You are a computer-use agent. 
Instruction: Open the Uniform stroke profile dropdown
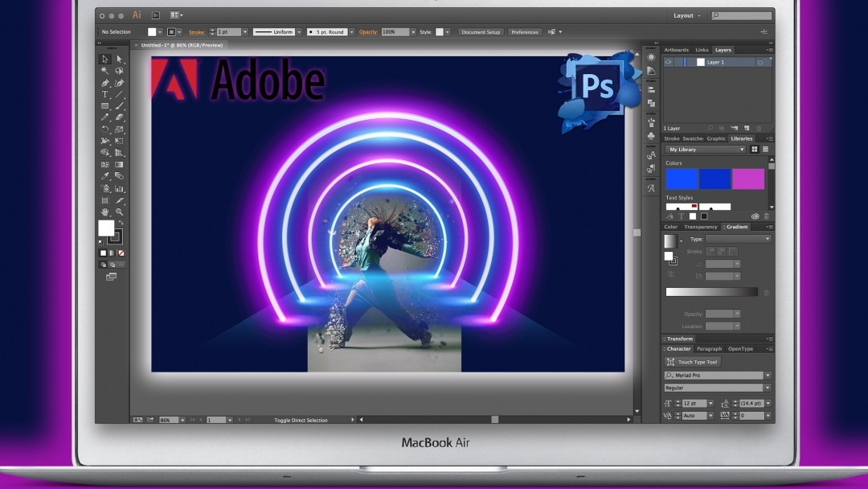tap(299, 32)
